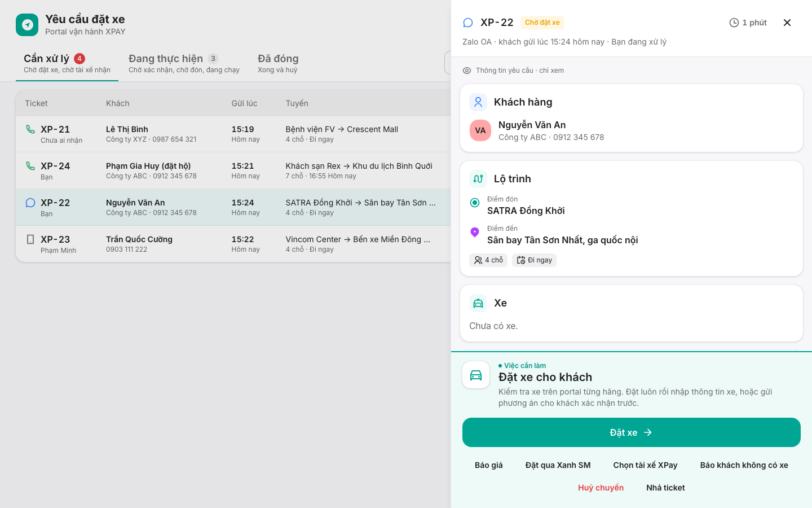Open the Đã đóng tab
This screenshot has width=812, height=508.
pyautogui.click(x=278, y=63)
